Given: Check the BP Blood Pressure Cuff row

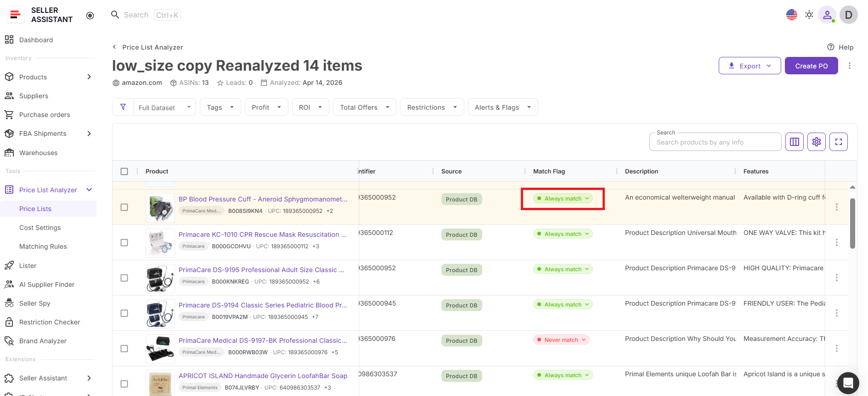Looking at the screenshot, I should tap(124, 207).
